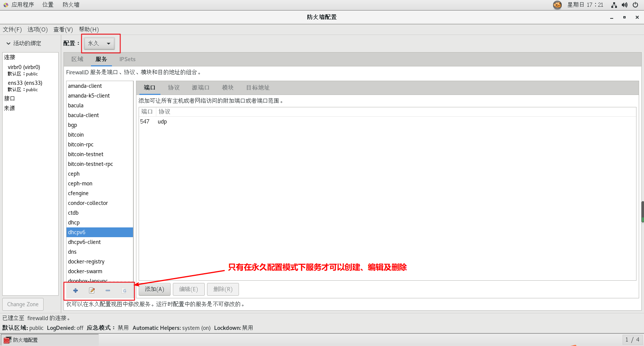
Task: Open the clock showing 星期日 17:21
Action: coord(585,5)
